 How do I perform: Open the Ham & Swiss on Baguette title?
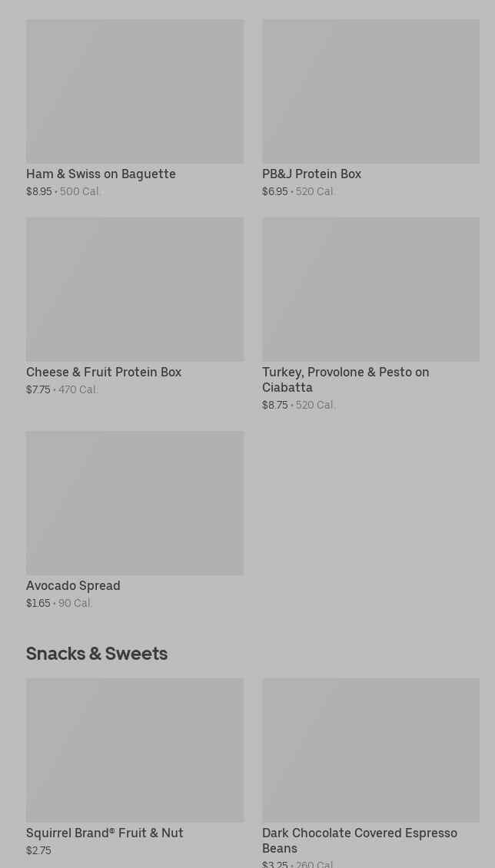click(101, 174)
